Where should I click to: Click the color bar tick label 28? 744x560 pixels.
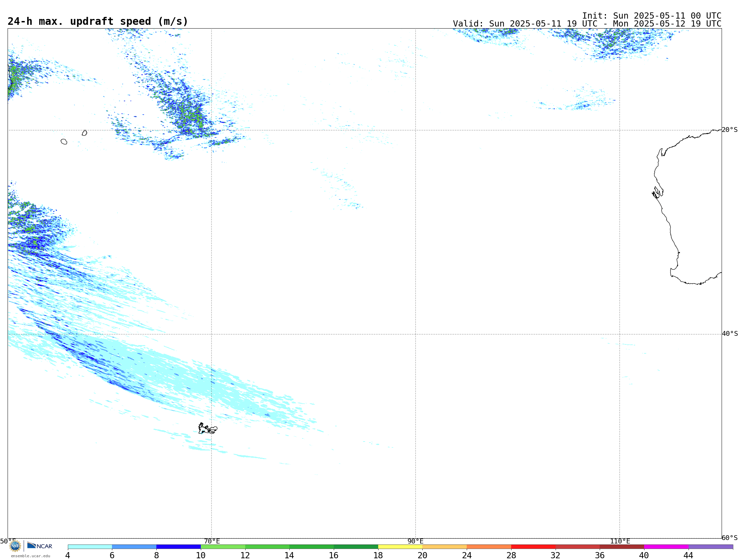[511, 555]
